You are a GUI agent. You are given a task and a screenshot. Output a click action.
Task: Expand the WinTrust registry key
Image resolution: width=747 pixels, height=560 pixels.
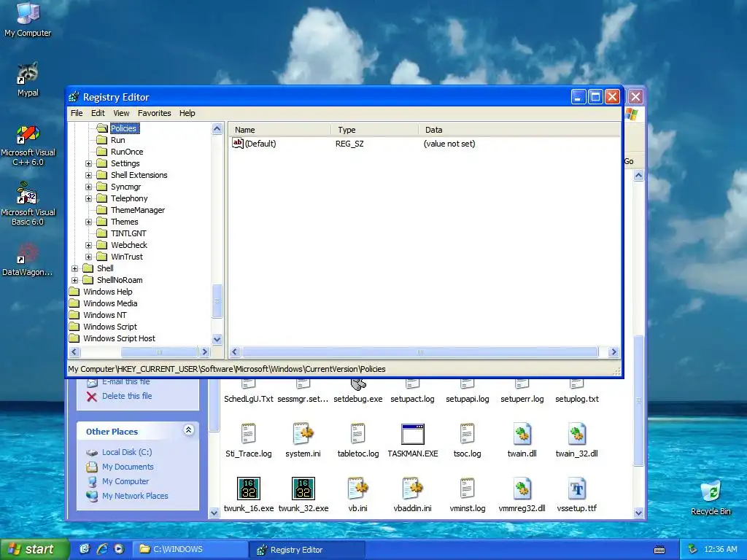coord(88,257)
